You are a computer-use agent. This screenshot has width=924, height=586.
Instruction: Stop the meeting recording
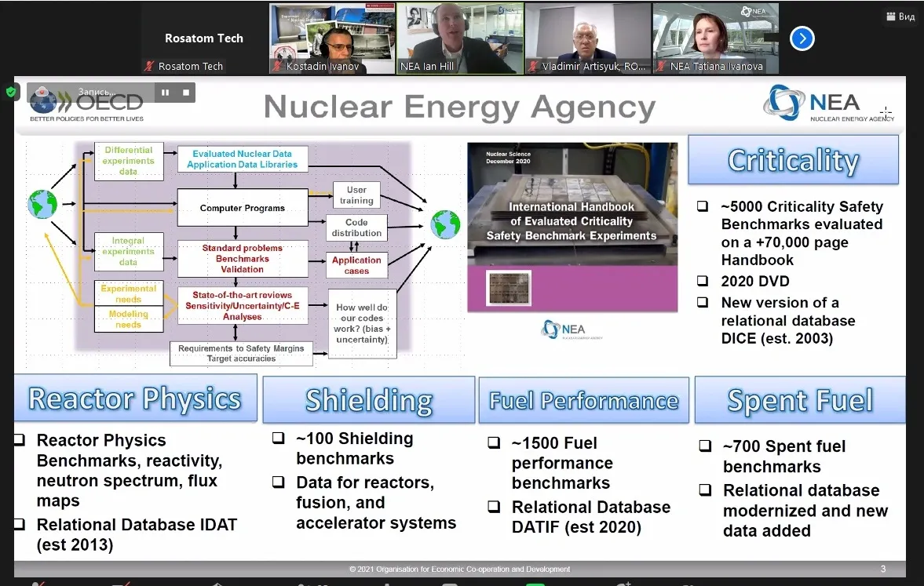pyautogui.click(x=185, y=93)
